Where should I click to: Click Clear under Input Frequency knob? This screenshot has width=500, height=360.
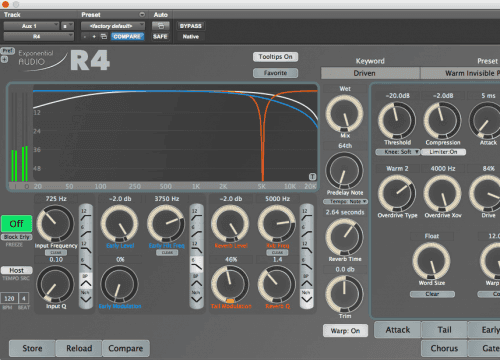pyautogui.click(x=56, y=253)
